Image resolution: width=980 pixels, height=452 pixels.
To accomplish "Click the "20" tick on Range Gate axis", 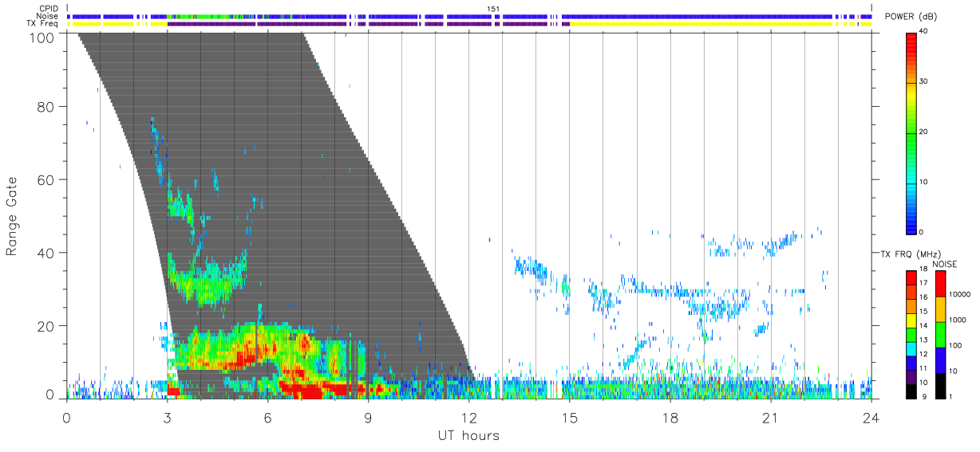I will (45, 326).
